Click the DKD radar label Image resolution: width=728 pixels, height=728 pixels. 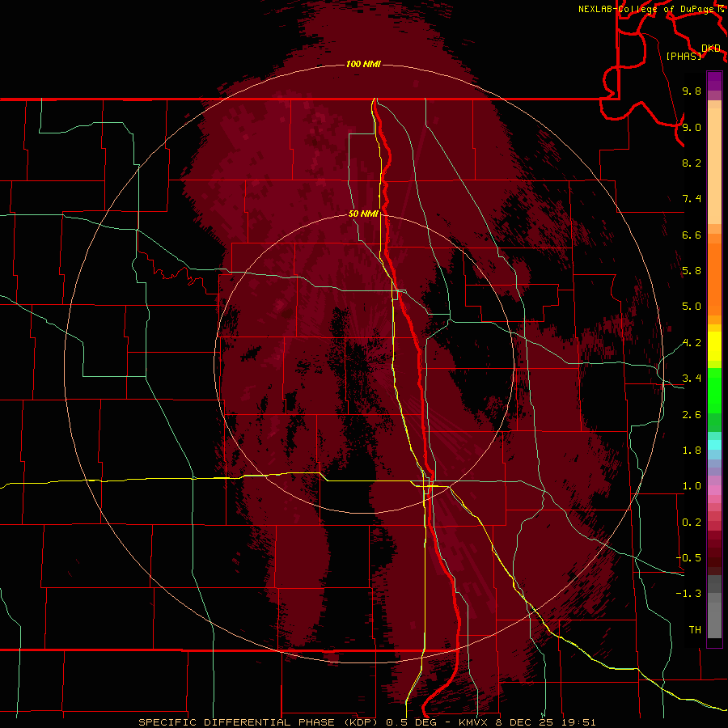tap(711, 49)
